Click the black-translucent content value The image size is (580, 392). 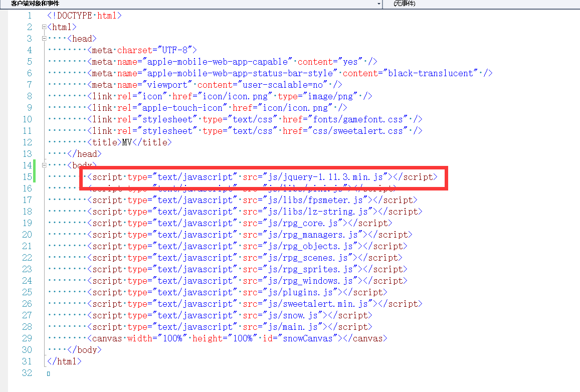[430, 73]
